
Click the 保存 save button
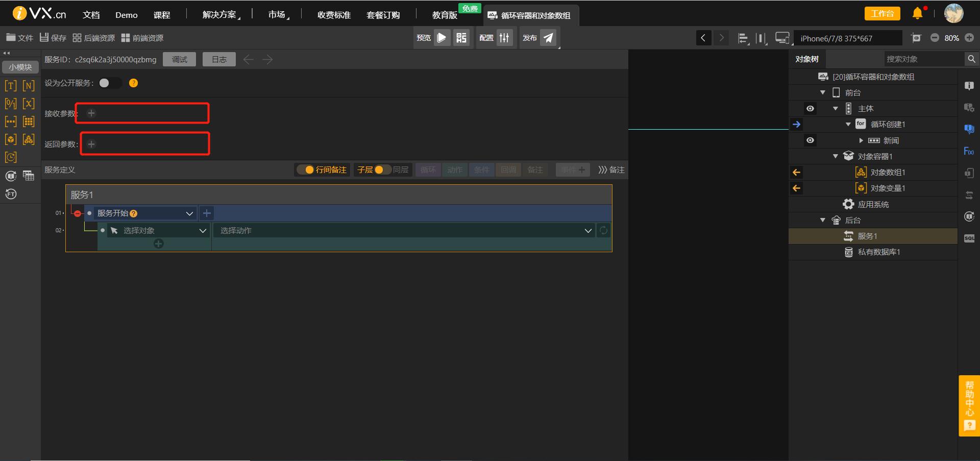[x=53, y=38]
